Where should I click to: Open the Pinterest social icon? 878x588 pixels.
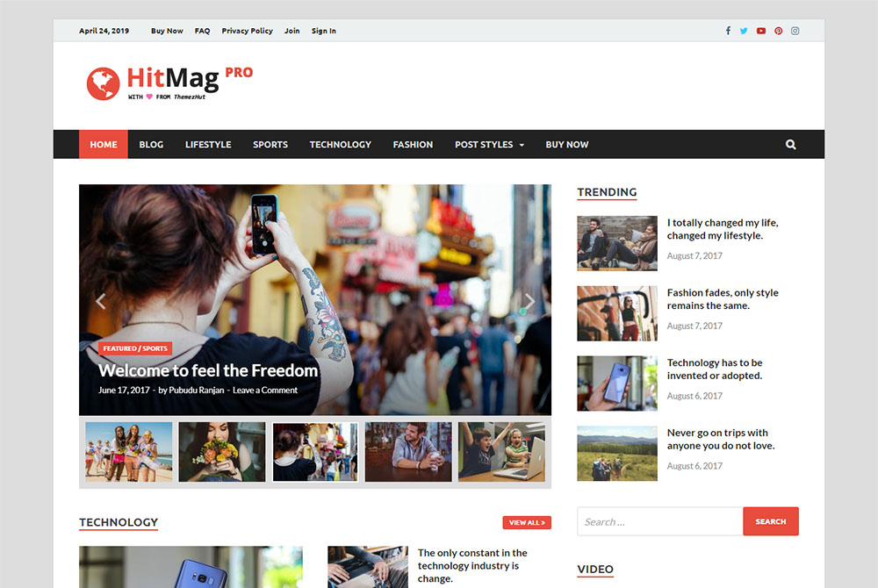coord(778,31)
